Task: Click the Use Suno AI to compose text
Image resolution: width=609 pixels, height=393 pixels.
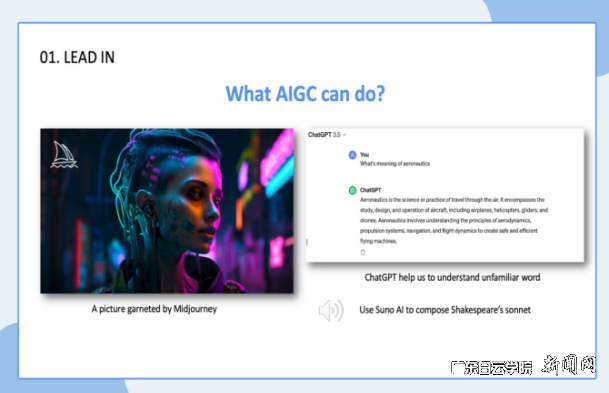Action: [x=445, y=310]
